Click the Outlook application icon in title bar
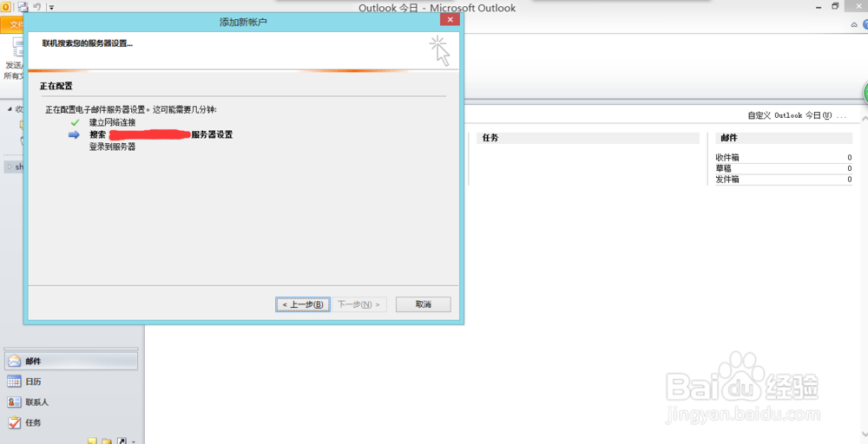 7,7
